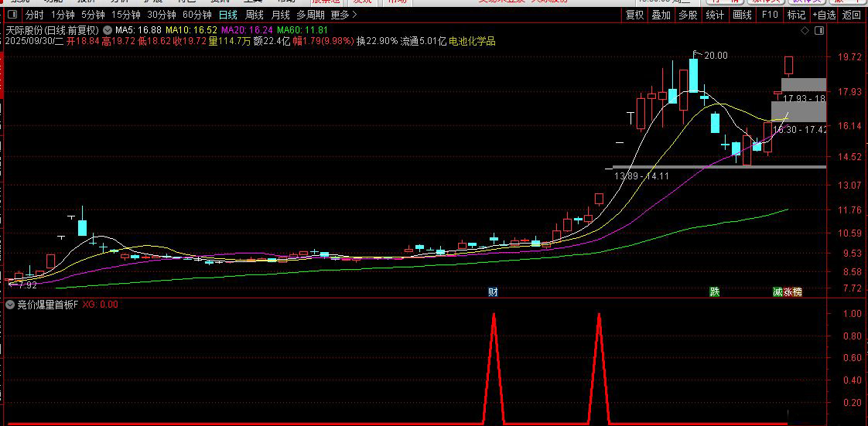
Task: Open the F10 company info
Action: 770,15
